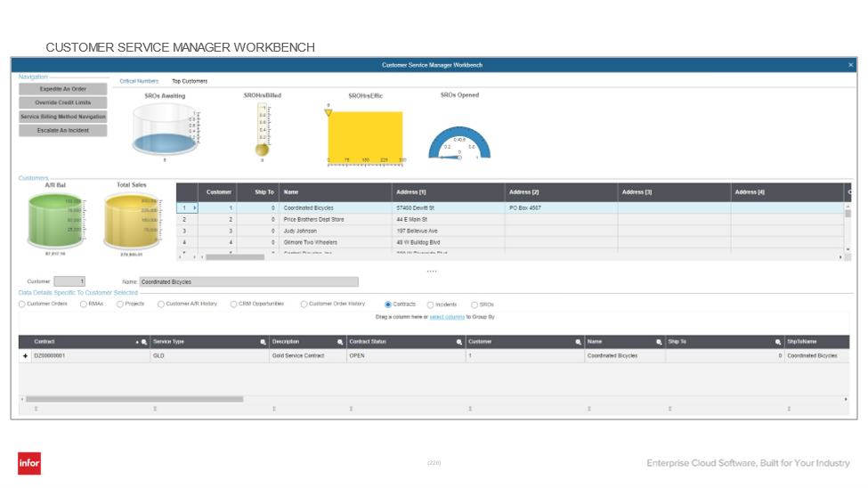This screenshot has width=868, height=488.
Task: Click the Gilmore Two Wheelers cell
Action: tap(336, 242)
